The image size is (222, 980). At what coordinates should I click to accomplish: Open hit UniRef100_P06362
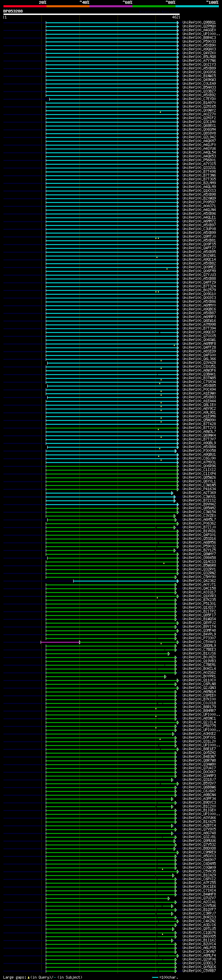pyautogui.click(x=199, y=524)
